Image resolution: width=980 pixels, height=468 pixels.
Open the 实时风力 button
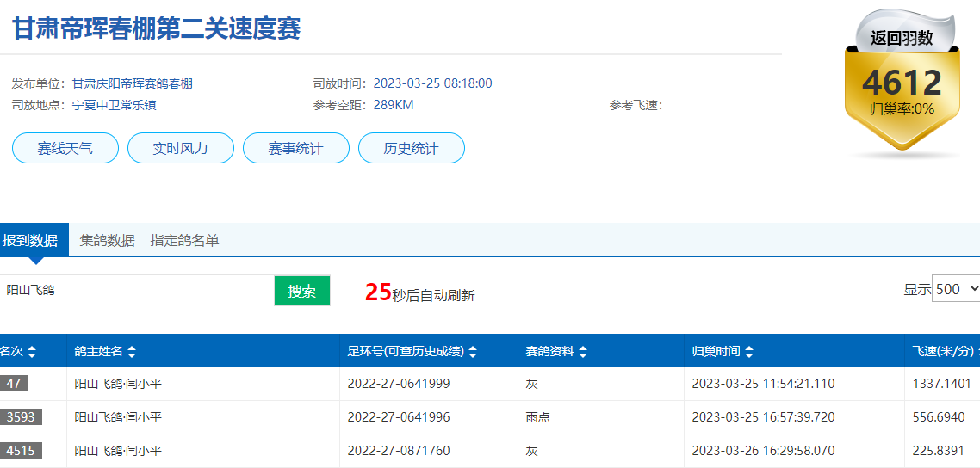[x=181, y=148]
